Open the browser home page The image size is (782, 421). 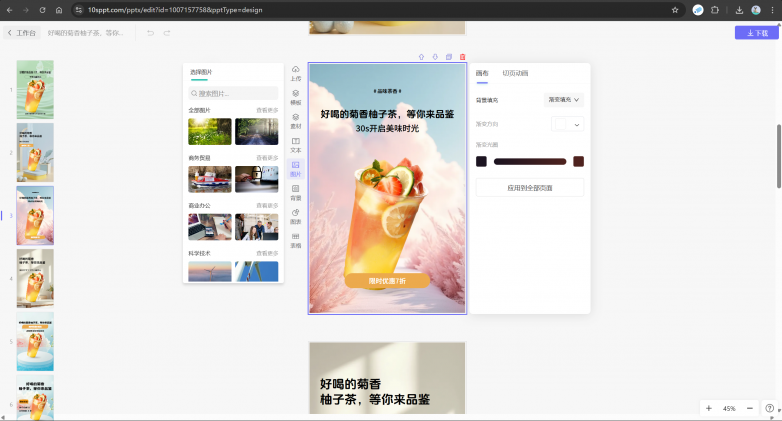click(59, 10)
